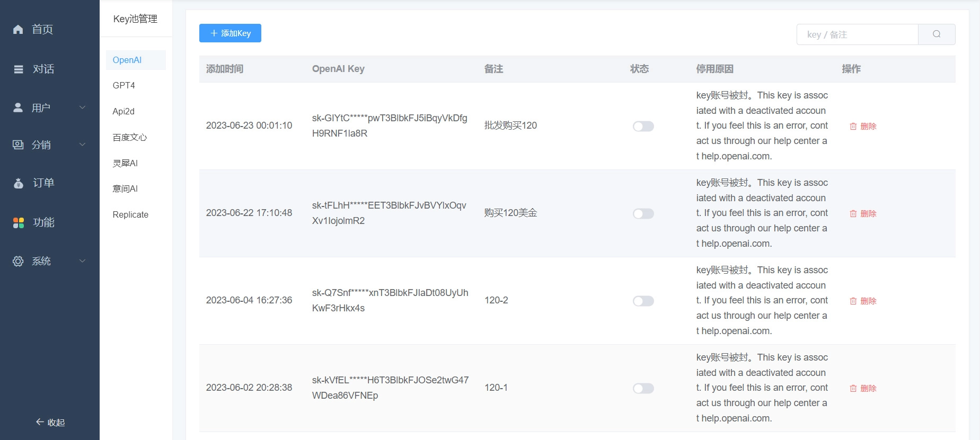Expand the 用户 menu chevron
The width and height of the screenshot is (980, 440).
(x=82, y=108)
